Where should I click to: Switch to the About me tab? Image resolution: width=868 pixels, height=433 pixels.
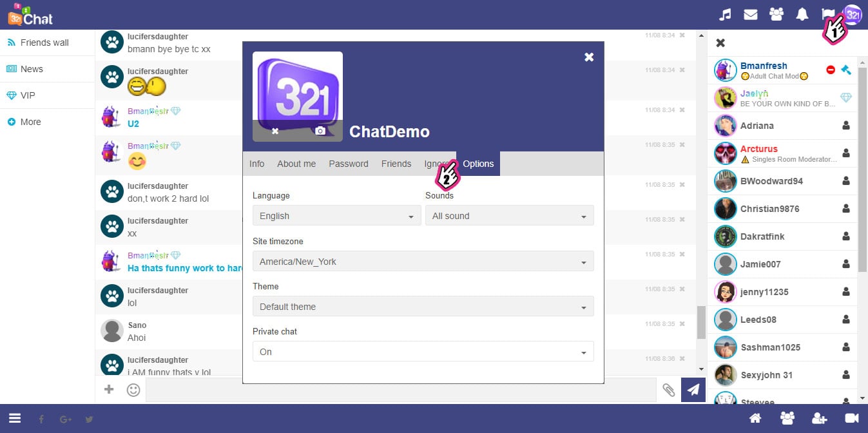click(x=296, y=164)
